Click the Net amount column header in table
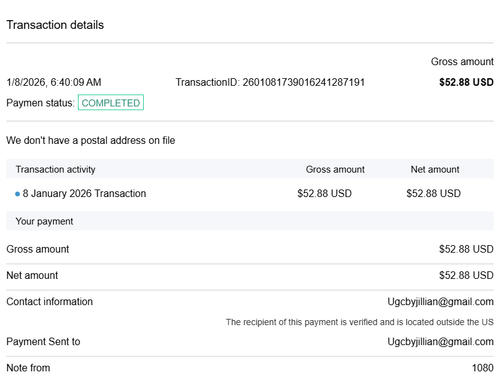Image resolution: width=500 pixels, height=389 pixels. click(435, 169)
